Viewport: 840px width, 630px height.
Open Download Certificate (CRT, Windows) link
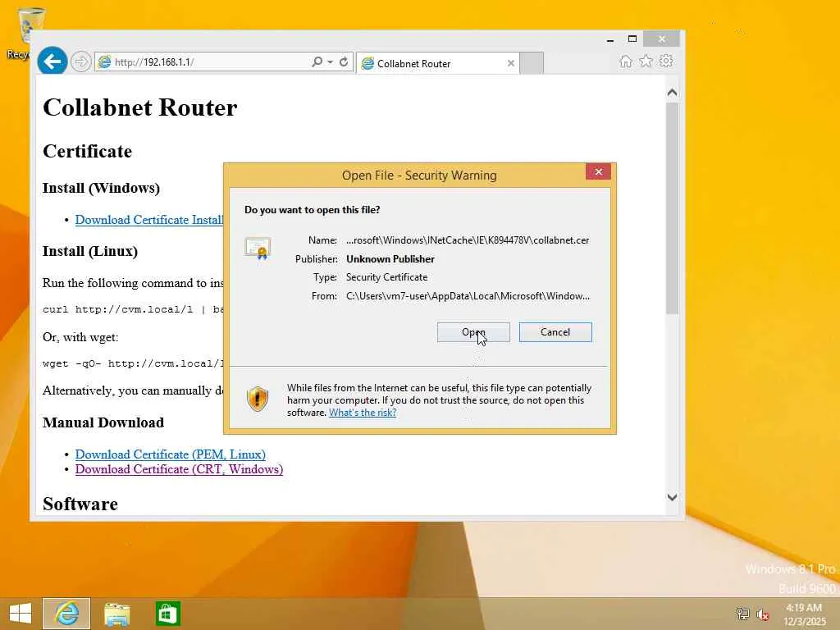click(179, 469)
